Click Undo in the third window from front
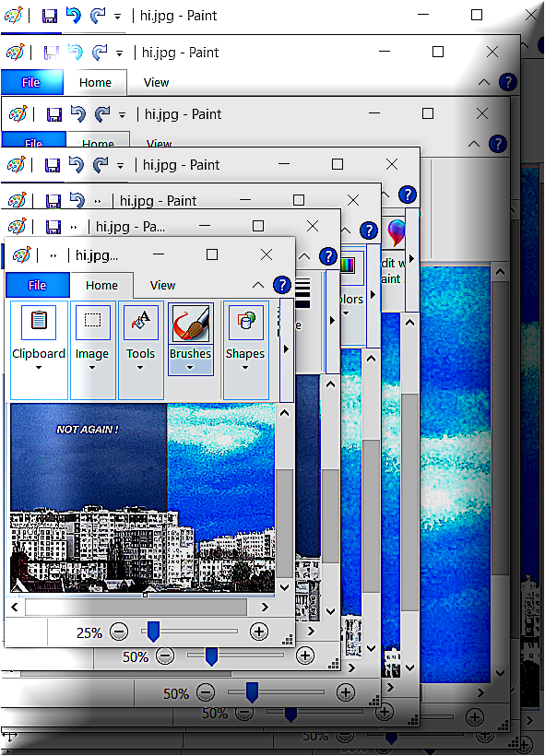This screenshot has height=756, width=545. pos(77,200)
